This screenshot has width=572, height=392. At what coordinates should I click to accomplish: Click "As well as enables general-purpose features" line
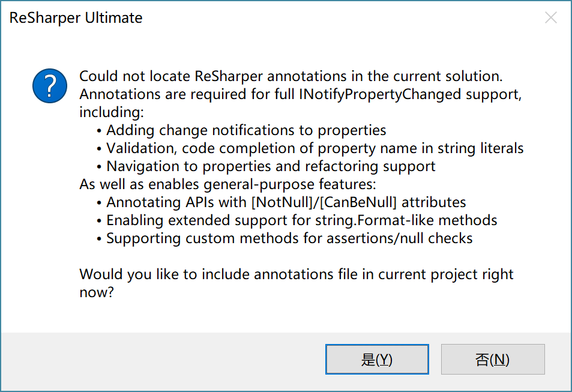coord(227,184)
